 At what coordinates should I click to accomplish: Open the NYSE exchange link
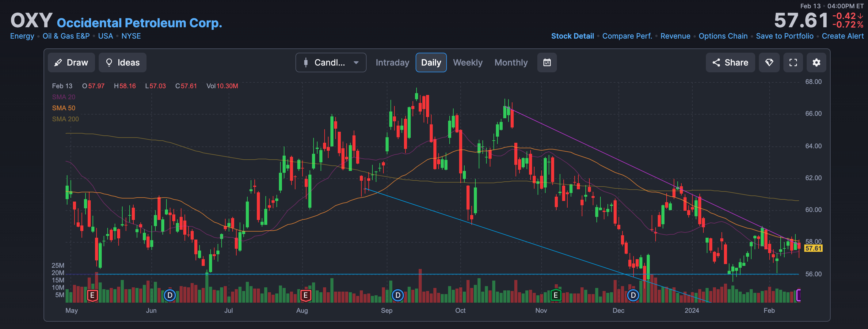(131, 36)
